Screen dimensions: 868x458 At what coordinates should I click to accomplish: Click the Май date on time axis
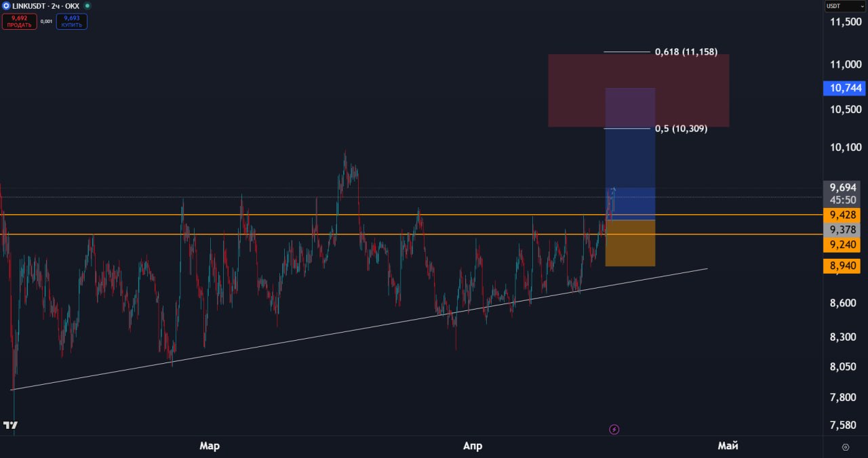pos(728,446)
